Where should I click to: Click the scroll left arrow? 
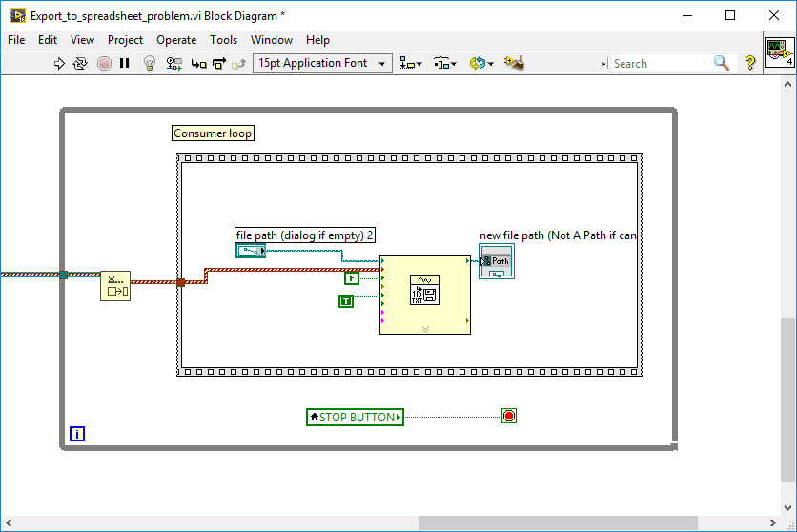coord(9,522)
